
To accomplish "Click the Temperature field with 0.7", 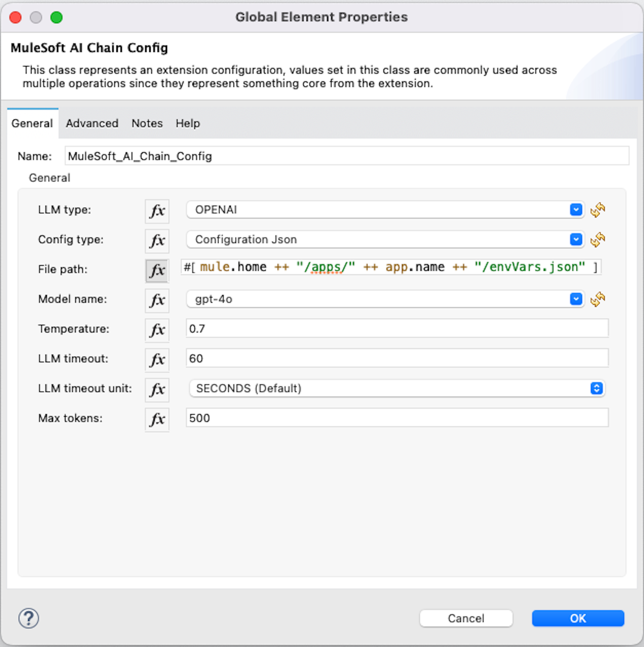I will 397,329.
